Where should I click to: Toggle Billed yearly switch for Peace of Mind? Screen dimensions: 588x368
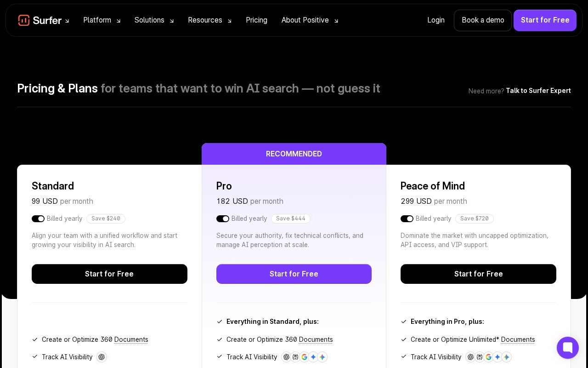coord(407,218)
